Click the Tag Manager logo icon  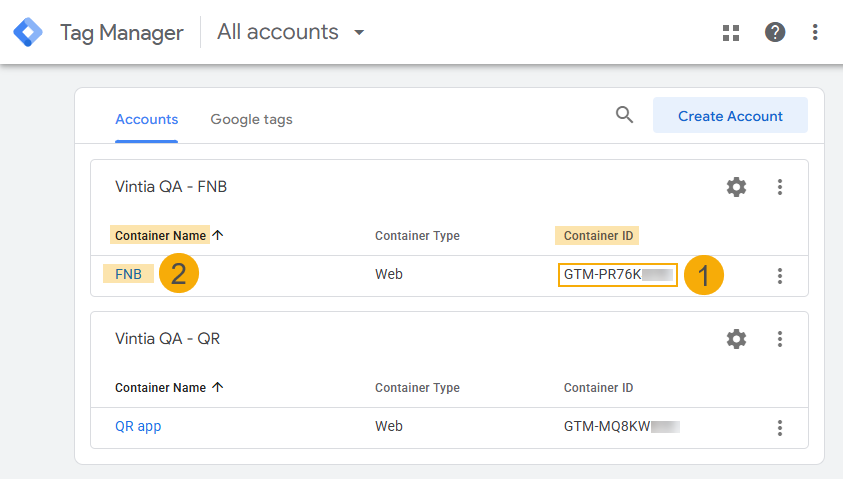[x=28, y=32]
